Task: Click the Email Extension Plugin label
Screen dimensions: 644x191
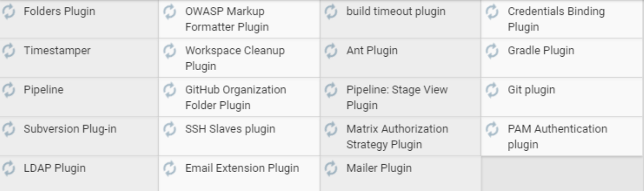Action: pos(242,169)
